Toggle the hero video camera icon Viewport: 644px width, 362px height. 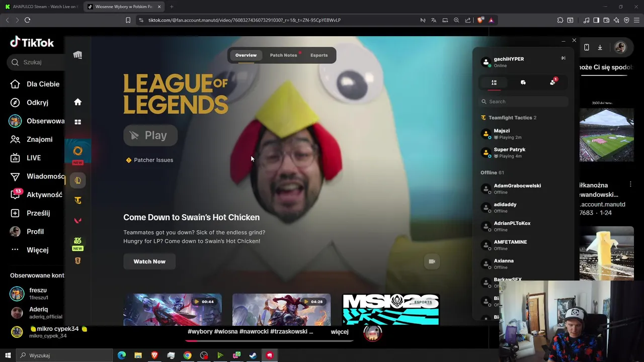click(x=432, y=261)
